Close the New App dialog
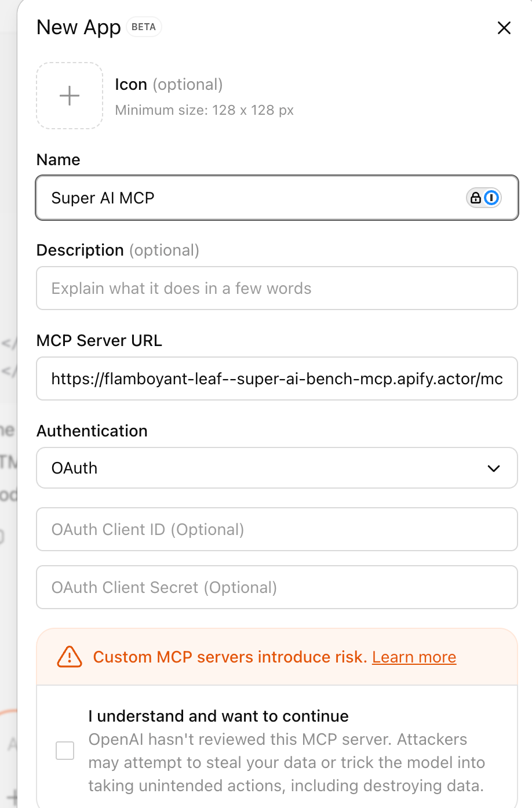Viewport: 532px width, 808px height. [504, 28]
